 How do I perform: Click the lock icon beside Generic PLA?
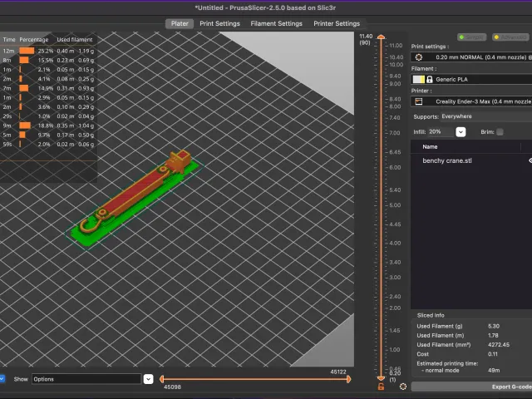pos(430,80)
